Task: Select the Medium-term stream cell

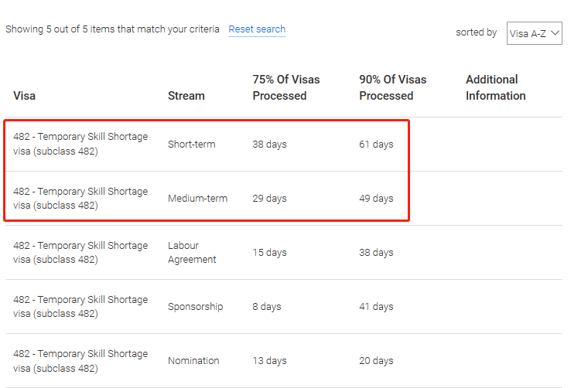Action: tap(197, 199)
